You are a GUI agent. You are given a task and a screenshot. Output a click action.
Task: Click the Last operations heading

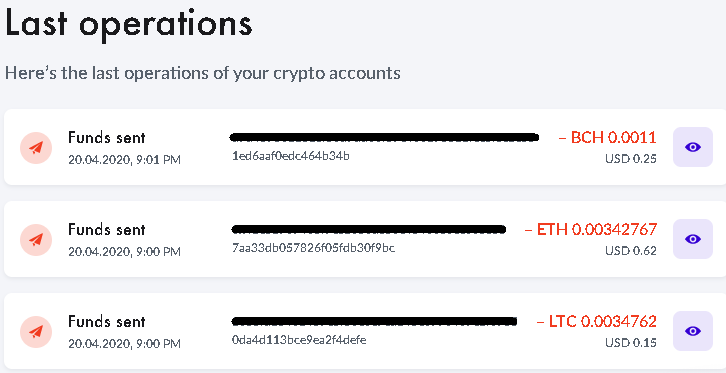coord(129,24)
